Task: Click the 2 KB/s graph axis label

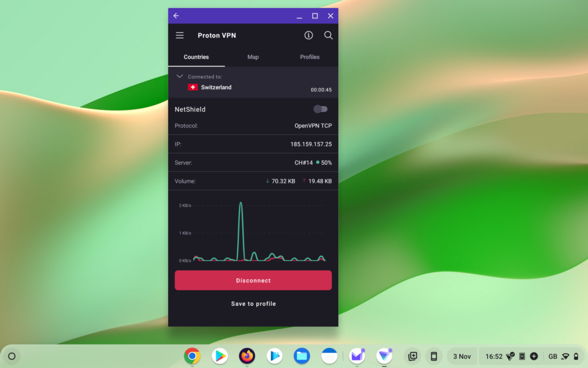Action: pos(185,205)
